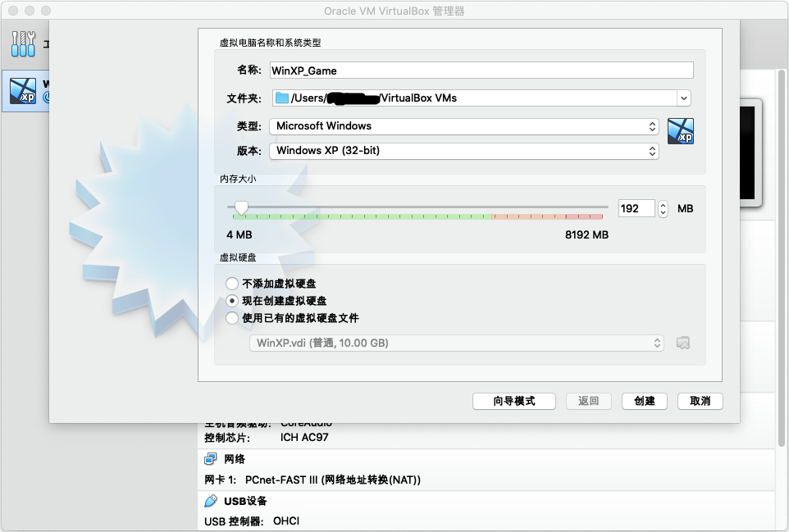Click the 向导模式 button
The image size is (789, 532).
513,401
